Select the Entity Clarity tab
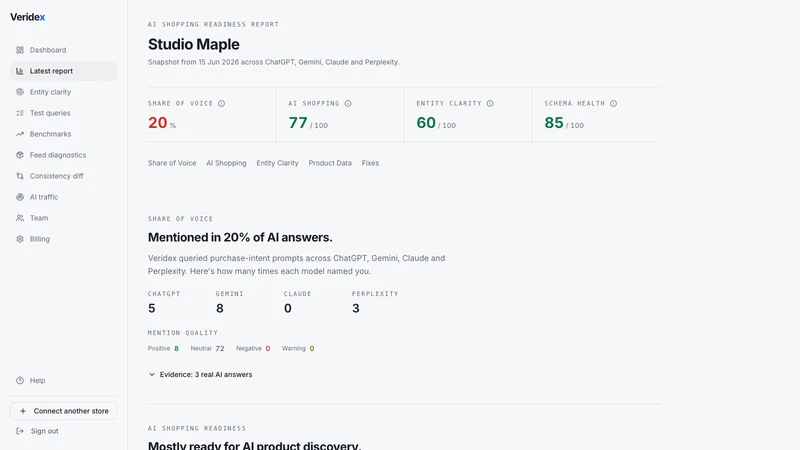800x450 pixels. (x=277, y=163)
